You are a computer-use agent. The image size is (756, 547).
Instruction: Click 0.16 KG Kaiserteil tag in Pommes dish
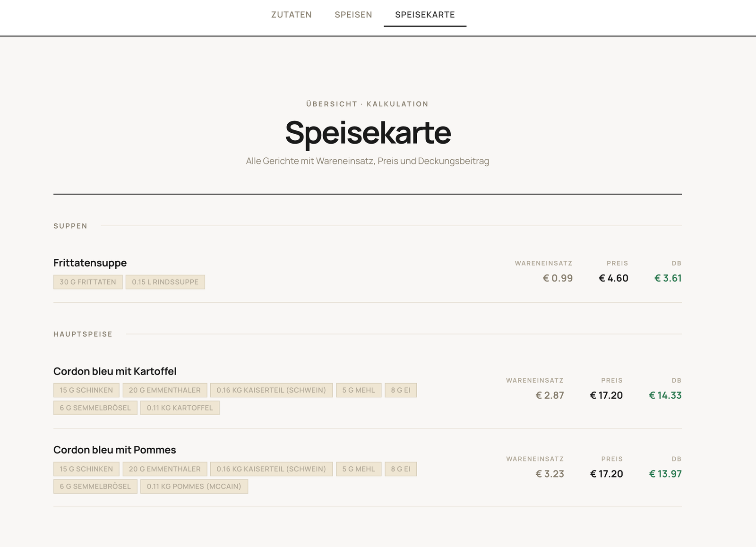[271, 469]
